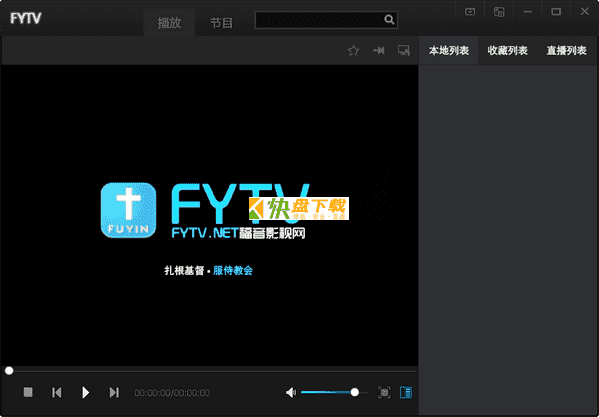Enter fullscreen with the fullscreen icon
This screenshot has width=599, height=417.
pos(384,392)
